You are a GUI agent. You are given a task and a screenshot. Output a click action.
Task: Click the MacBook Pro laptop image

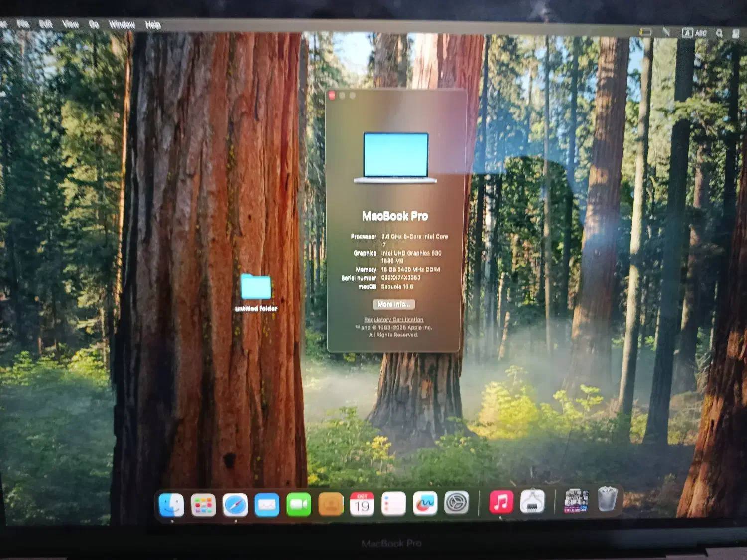(395, 158)
